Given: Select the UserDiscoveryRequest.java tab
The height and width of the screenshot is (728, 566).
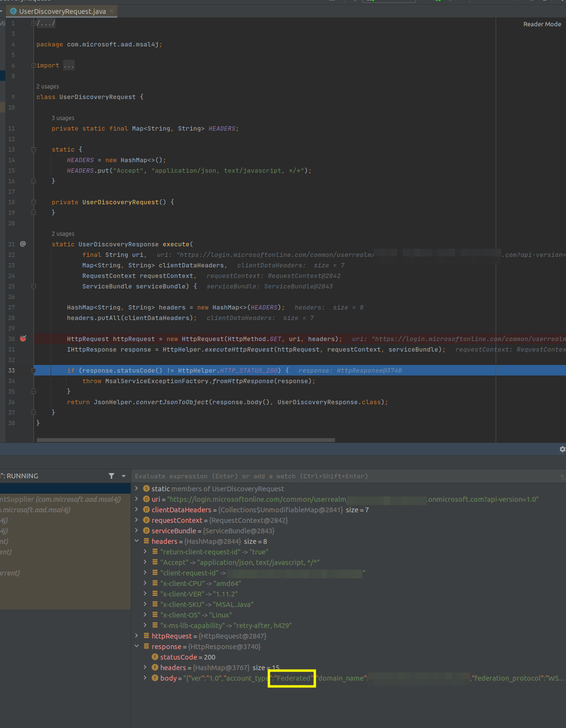Looking at the screenshot, I should 61,11.
